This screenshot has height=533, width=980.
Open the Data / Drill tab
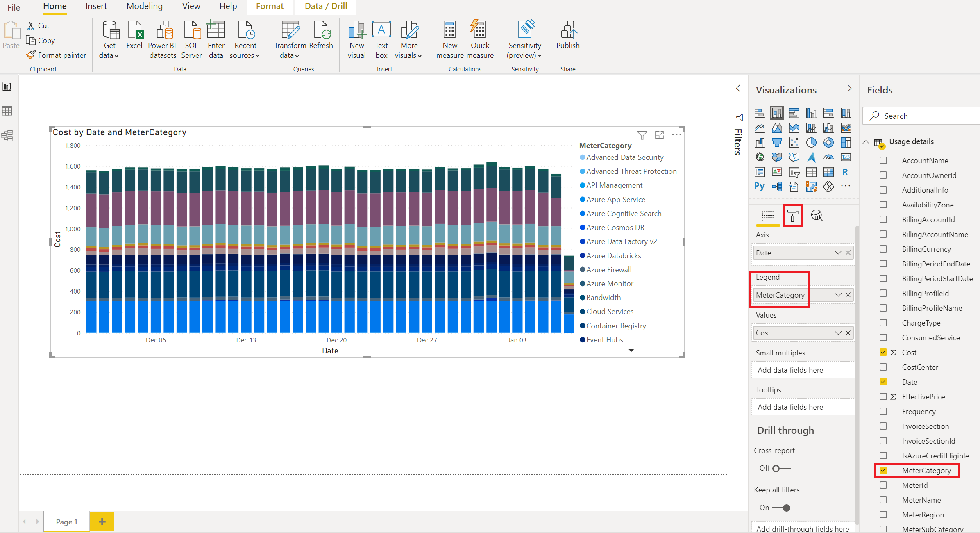[x=326, y=6]
